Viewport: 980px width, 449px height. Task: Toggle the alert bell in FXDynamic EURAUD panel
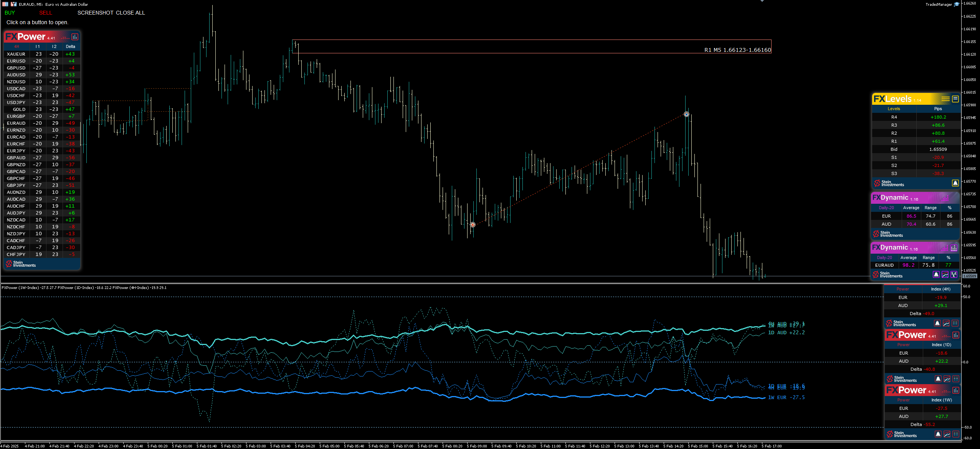[936, 274]
